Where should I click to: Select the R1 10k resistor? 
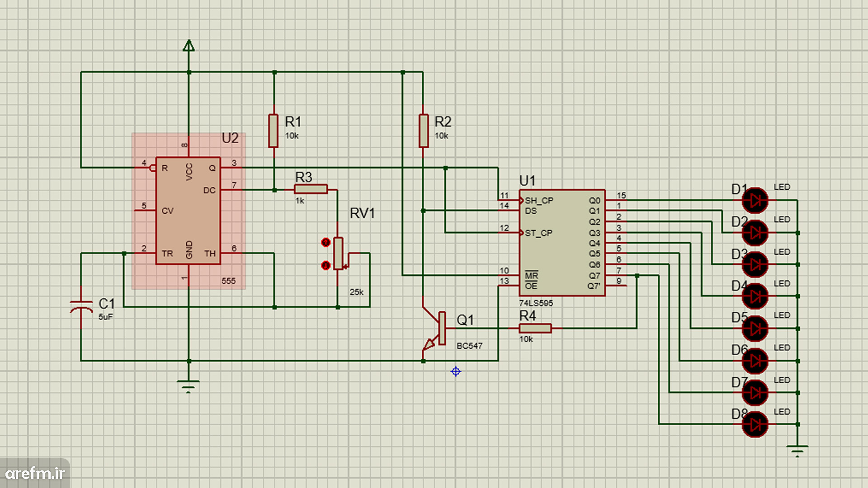point(273,131)
